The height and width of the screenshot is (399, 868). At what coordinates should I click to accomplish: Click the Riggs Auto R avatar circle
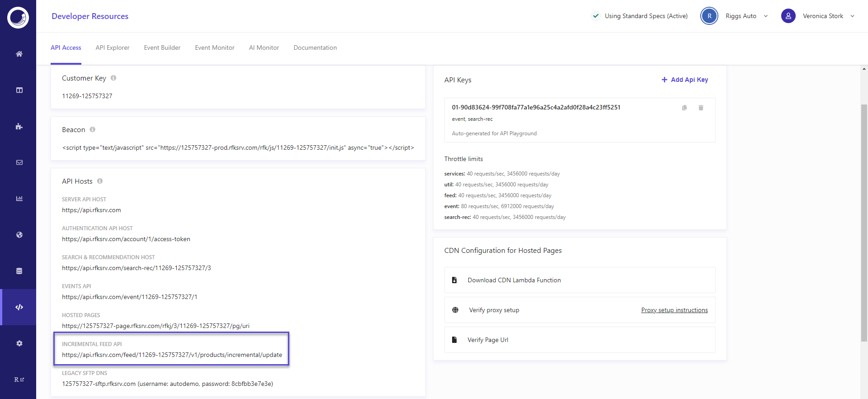click(709, 16)
